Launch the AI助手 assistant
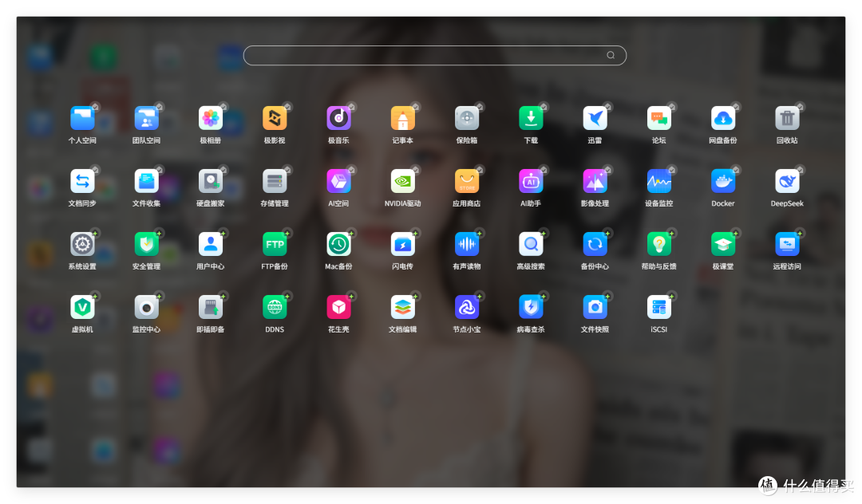The width and height of the screenshot is (862, 504). [531, 181]
